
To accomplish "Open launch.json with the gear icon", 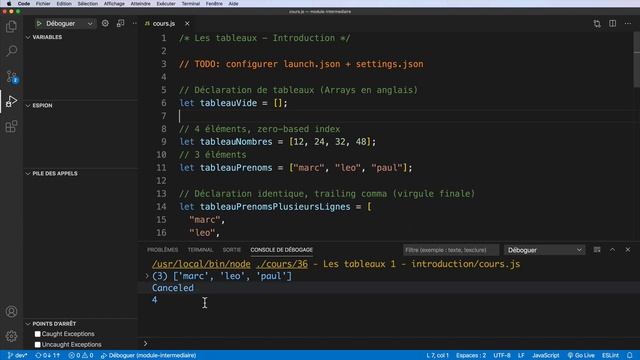I will click(x=105, y=23).
